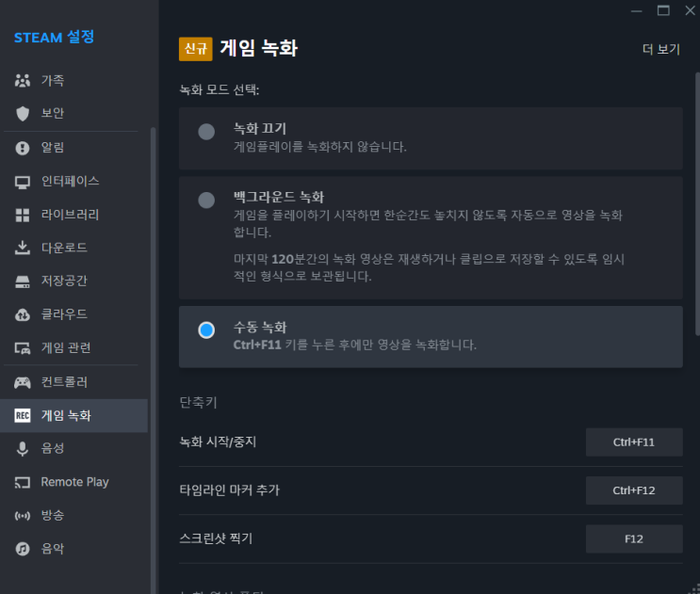Image resolution: width=700 pixels, height=594 pixels.
Task: Click the 타임라인 마커 추가 Ctrl+F12 button
Action: point(634,490)
